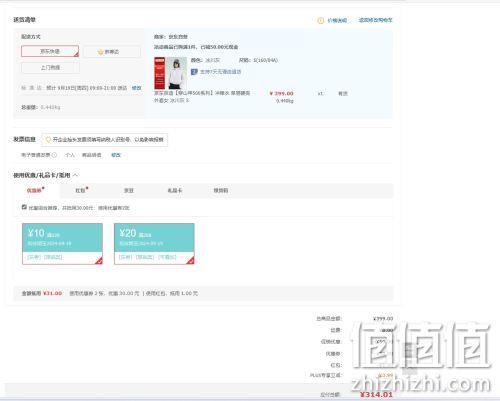The height and width of the screenshot is (401, 500).
Task: Deselect the ¥20 coupon card
Action: 154,244
